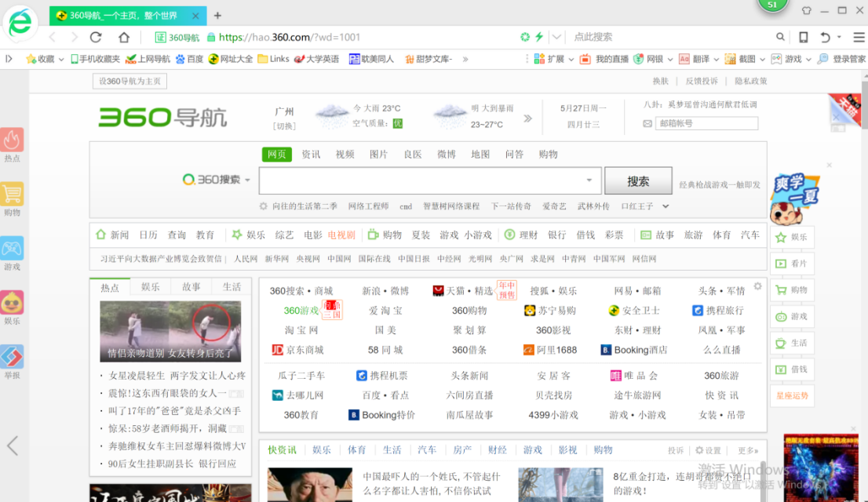Viewport: 868px width, 502px height.
Task: Open the 游戏 sidebar gamepad icon
Action: tap(12, 248)
